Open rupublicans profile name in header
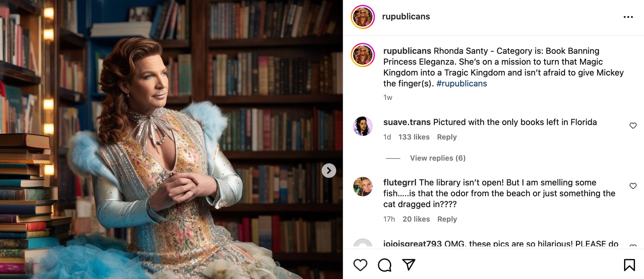 406,16
